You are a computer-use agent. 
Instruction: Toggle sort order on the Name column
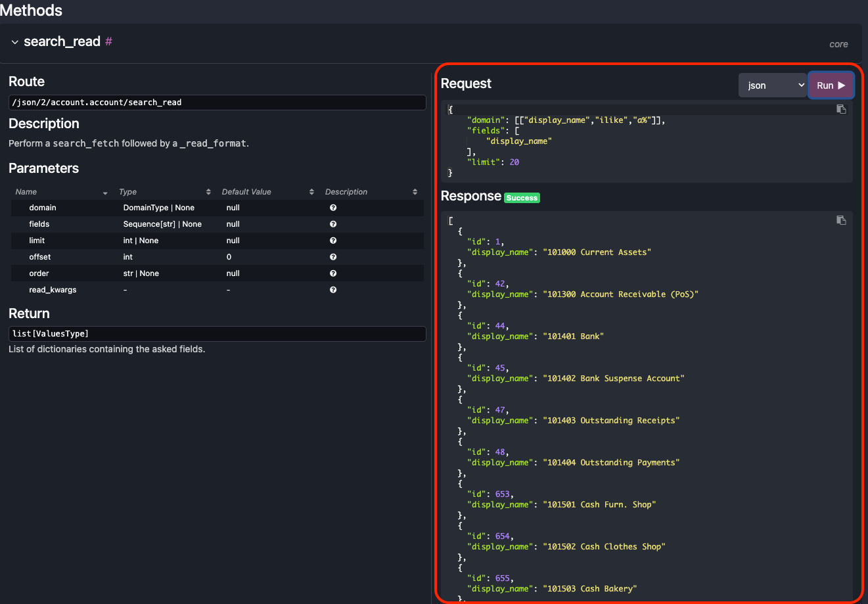[x=105, y=192]
